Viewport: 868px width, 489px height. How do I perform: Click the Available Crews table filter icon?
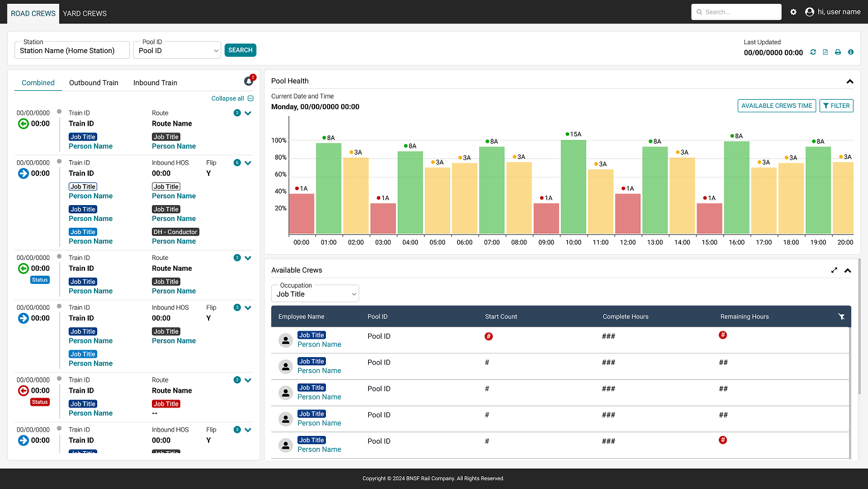click(x=842, y=317)
